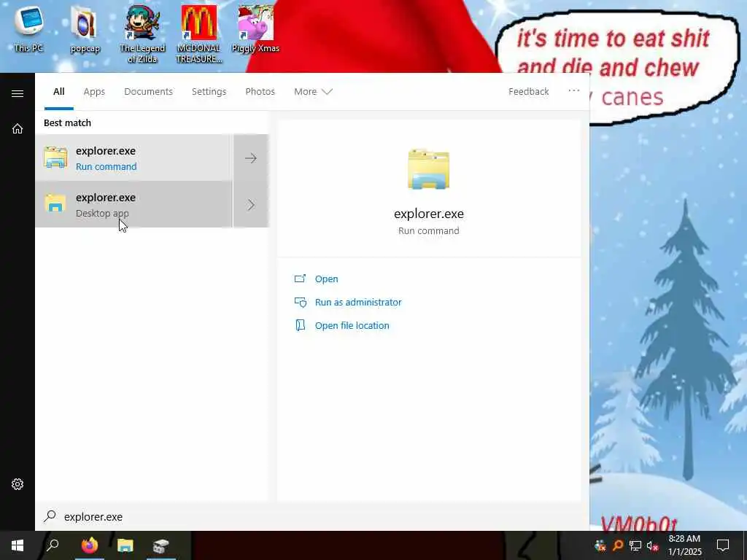Click the colorful system tray icon

(600, 545)
